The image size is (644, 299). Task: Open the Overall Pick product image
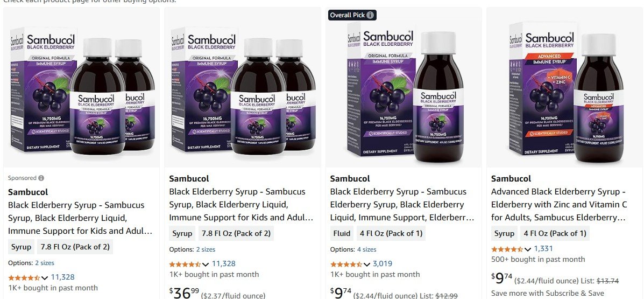pos(403,89)
